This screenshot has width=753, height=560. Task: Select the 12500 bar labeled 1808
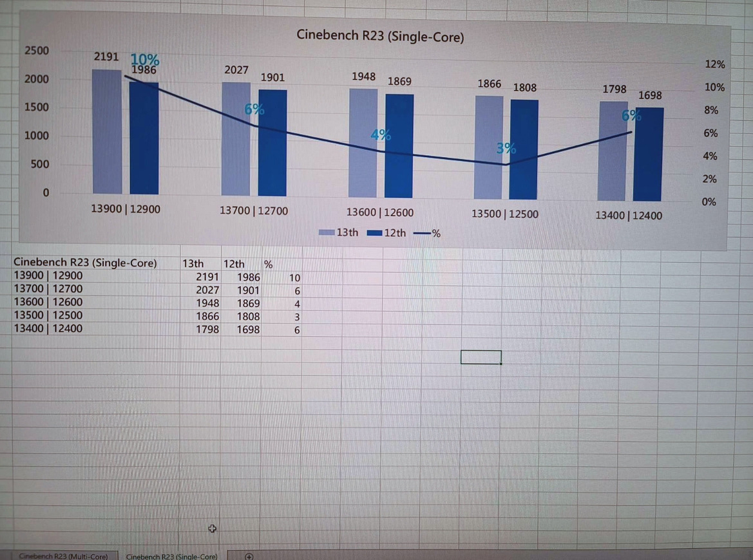tap(524, 150)
